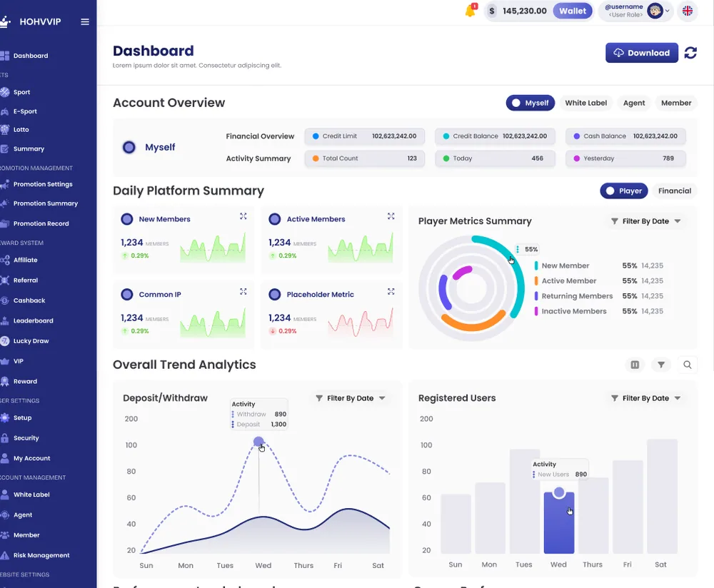Click the notification bell icon

[471, 11]
